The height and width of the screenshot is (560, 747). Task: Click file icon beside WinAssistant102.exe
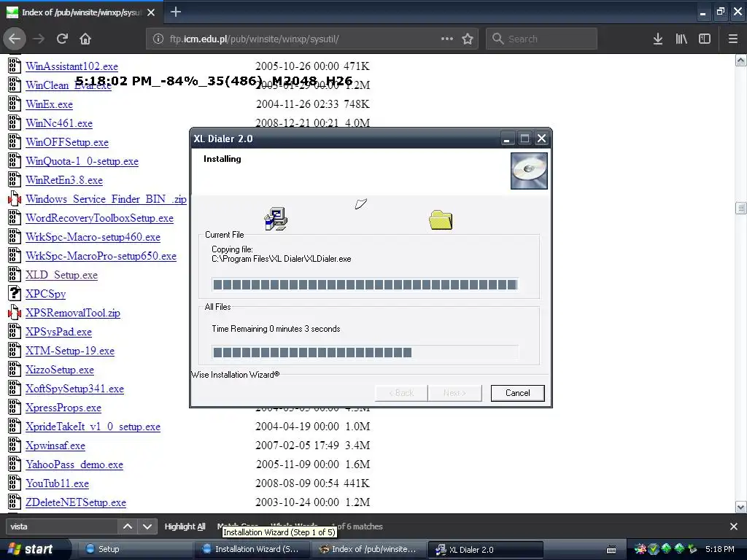click(x=15, y=66)
